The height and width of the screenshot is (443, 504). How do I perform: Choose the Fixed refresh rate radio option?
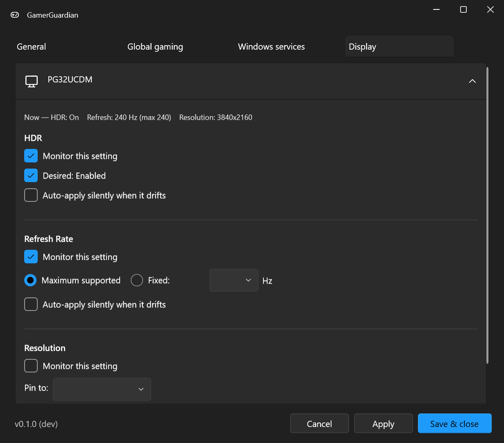pos(137,281)
